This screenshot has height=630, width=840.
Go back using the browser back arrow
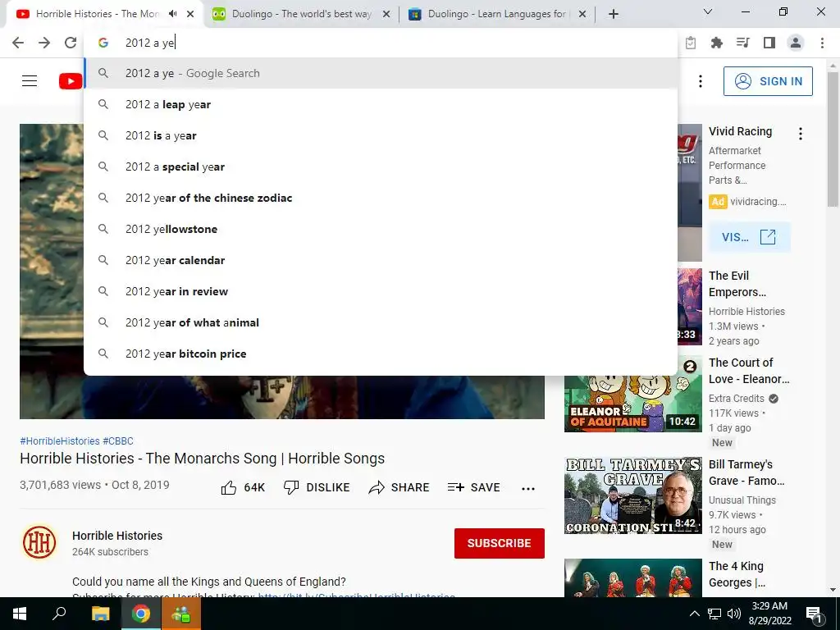[18, 43]
